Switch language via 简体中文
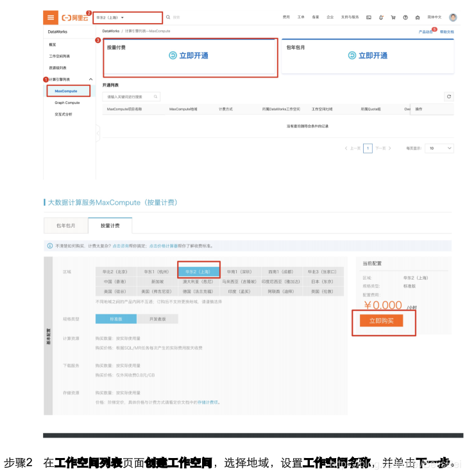The image size is (467, 476). click(434, 17)
